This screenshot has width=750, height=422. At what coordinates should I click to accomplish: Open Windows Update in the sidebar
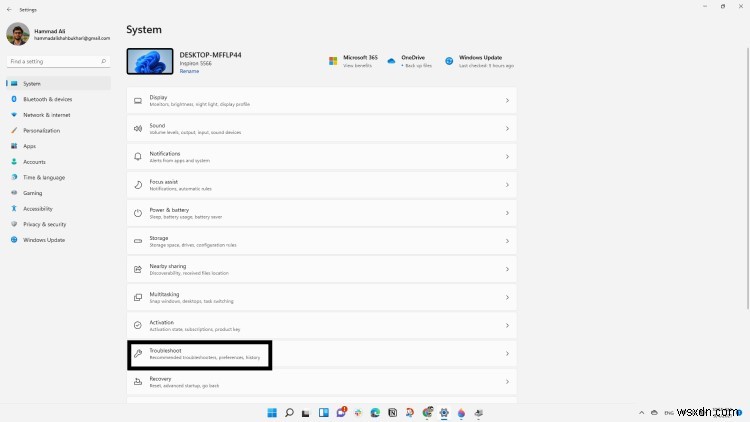(58, 240)
